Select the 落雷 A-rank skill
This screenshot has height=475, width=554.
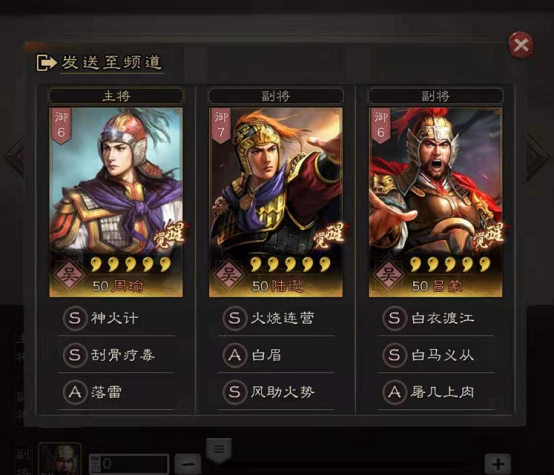116,392
